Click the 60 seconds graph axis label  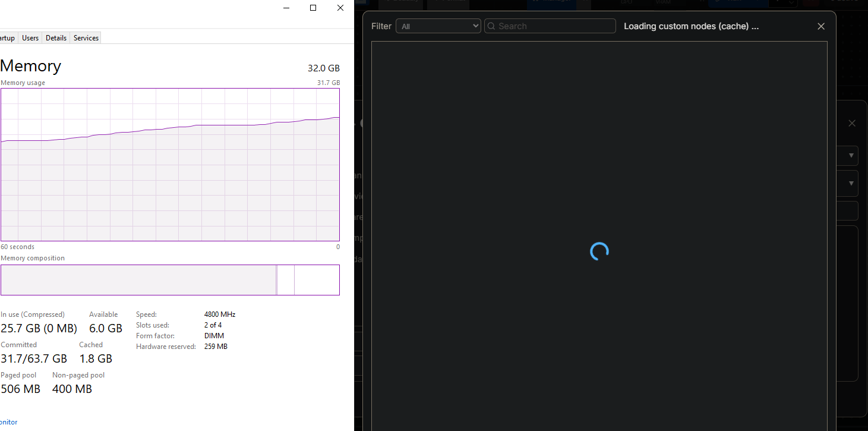[18, 247]
